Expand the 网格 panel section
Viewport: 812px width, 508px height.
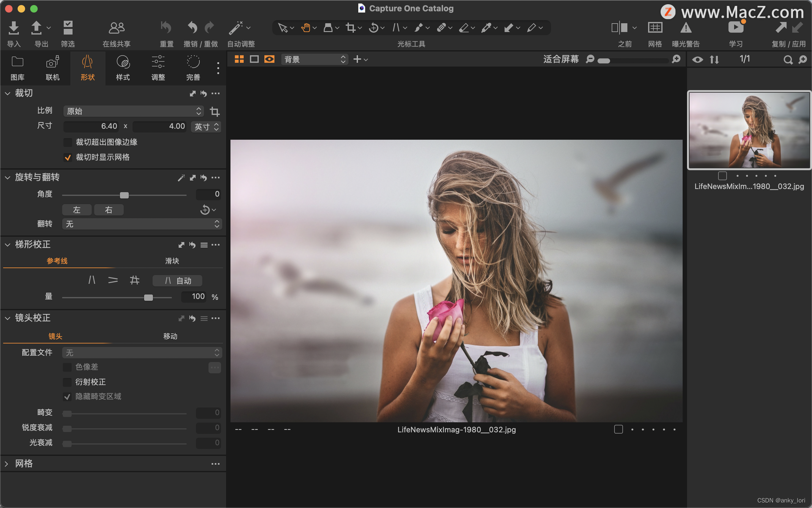7,464
